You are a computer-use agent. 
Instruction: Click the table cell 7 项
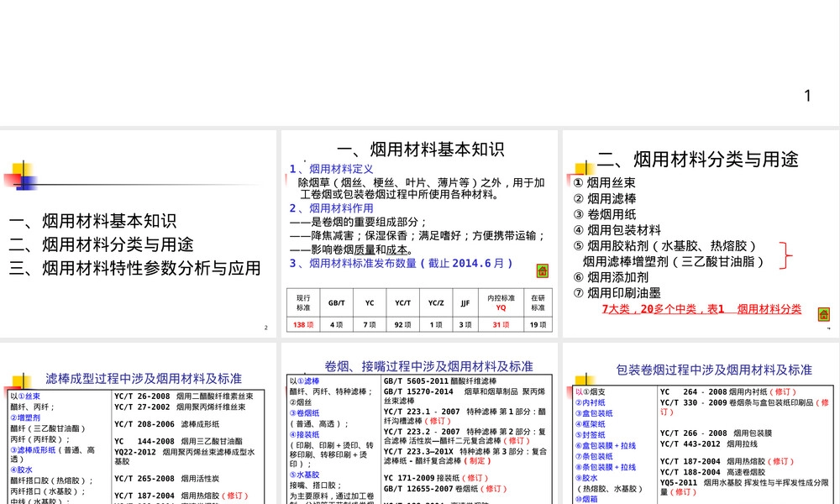pos(370,324)
